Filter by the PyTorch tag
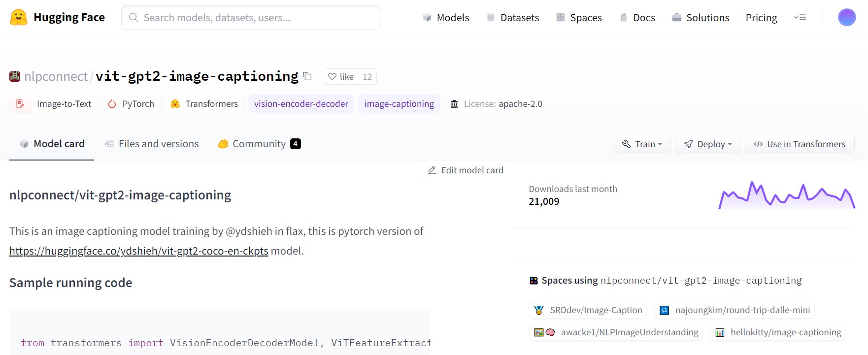This screenshot has width=868, height=355. (131, 104)
